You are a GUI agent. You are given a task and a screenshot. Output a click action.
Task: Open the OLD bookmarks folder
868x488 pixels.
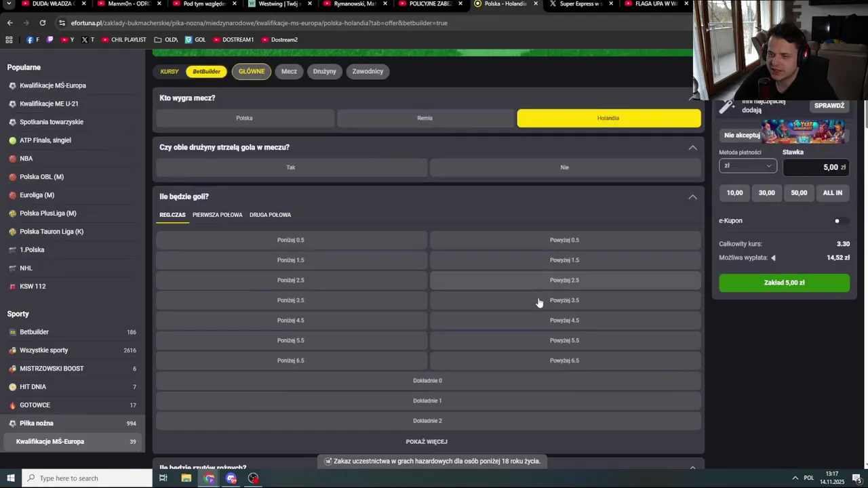(165, 40)
